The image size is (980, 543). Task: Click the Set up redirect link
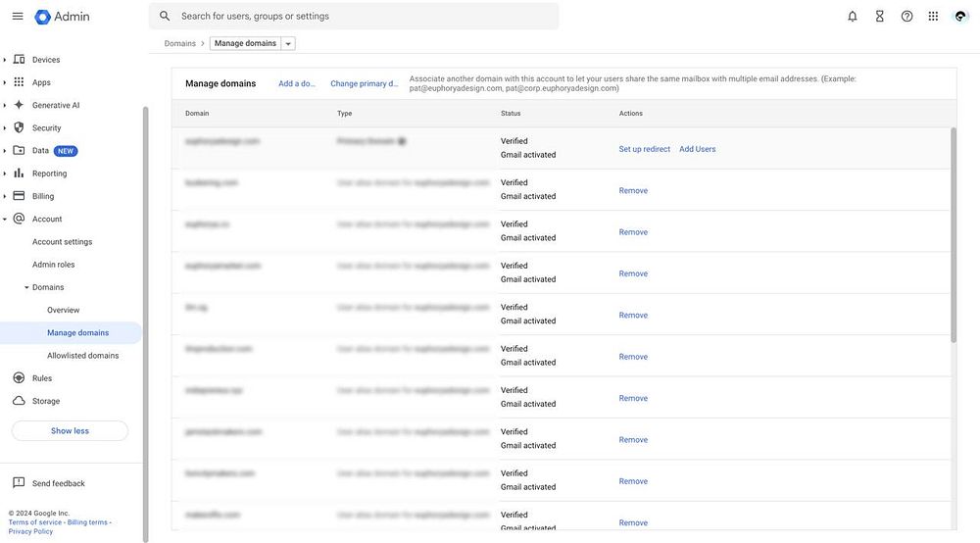(x=645, y=149)
